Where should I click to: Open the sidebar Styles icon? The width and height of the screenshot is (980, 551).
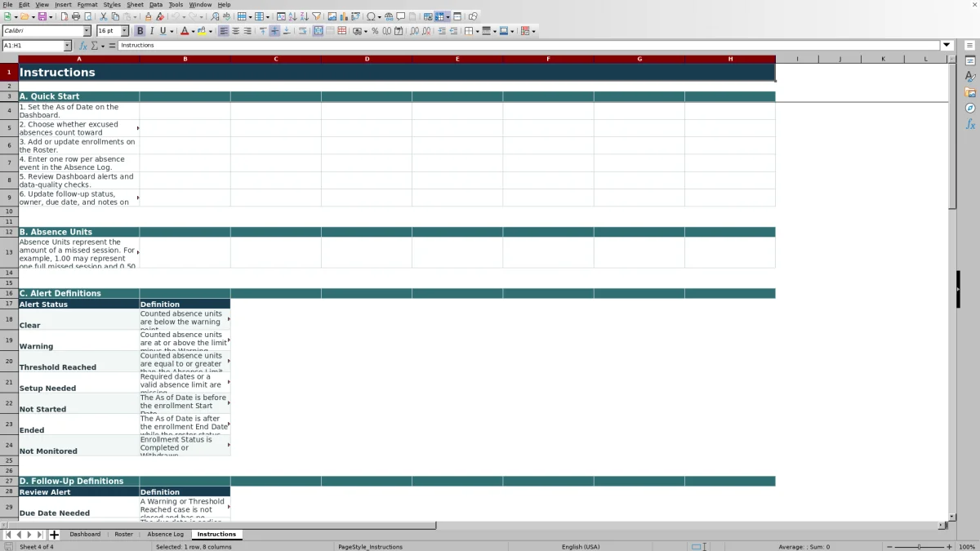click(x=970, y=77)
